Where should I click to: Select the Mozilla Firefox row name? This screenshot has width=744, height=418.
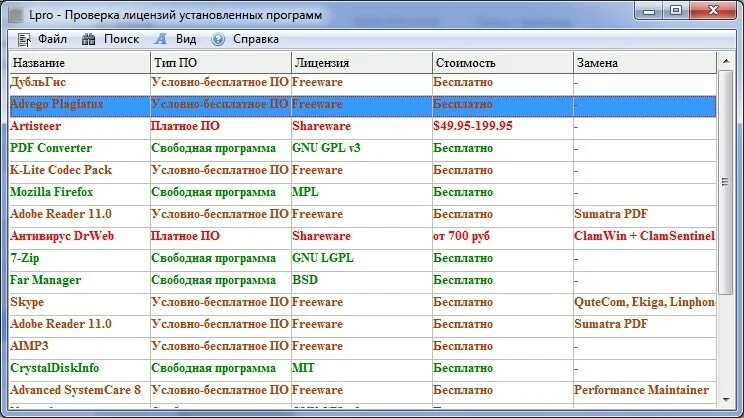[x=52, y=192]
